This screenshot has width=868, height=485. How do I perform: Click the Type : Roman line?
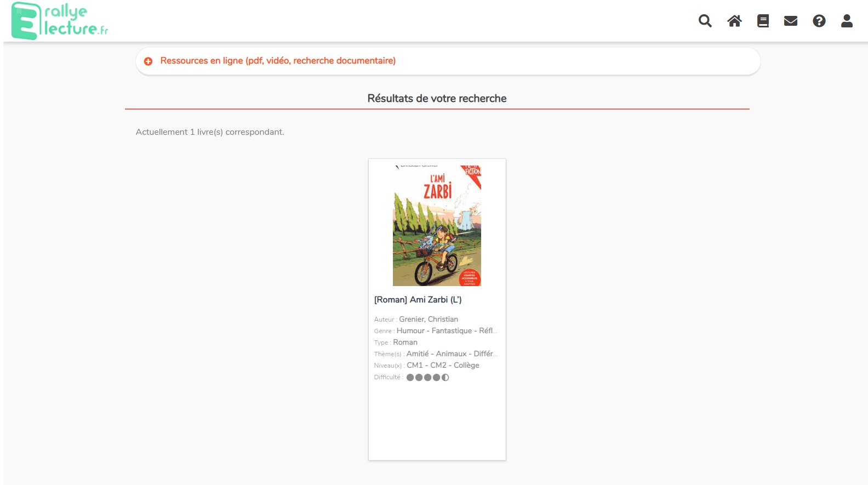tap(396, 342)
